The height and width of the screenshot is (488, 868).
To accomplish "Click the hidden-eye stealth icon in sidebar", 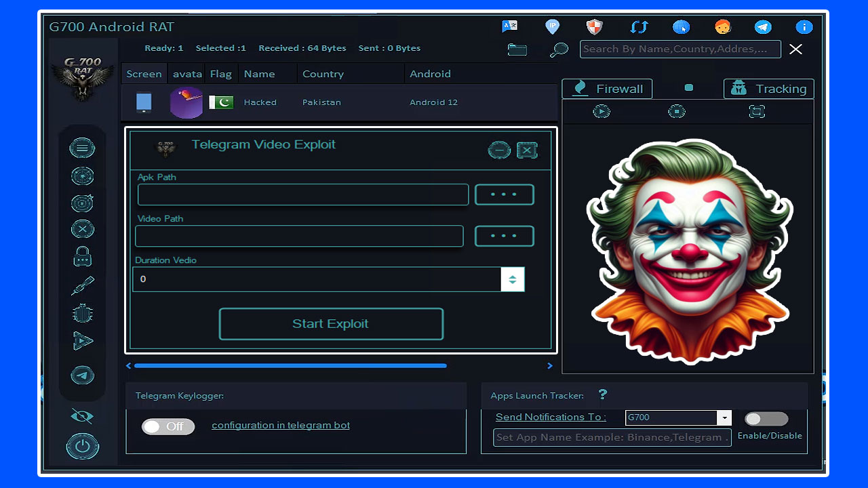I will click(81, 416).
